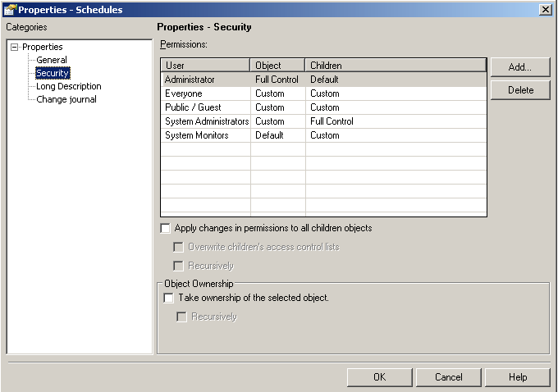Image resolution: width=558 pixels, height=392 pixels.
Task: Select the Properties root tree item
Action: click(x=43, y=47)
